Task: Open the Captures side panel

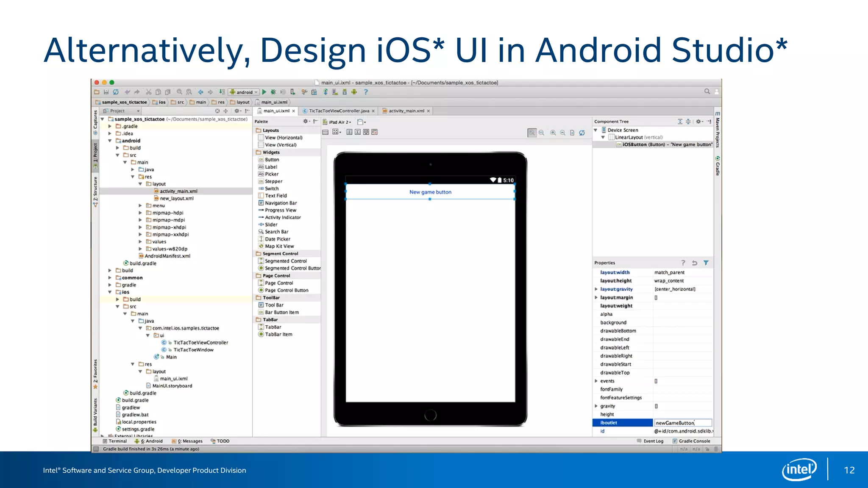Action: pyautogui.click(x=95, y=123)
